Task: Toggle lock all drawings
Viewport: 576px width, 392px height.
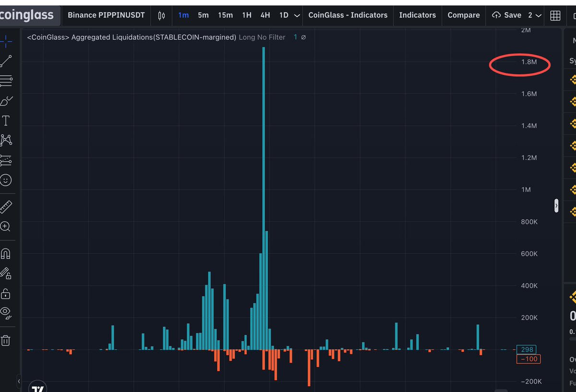Action: 6,294
